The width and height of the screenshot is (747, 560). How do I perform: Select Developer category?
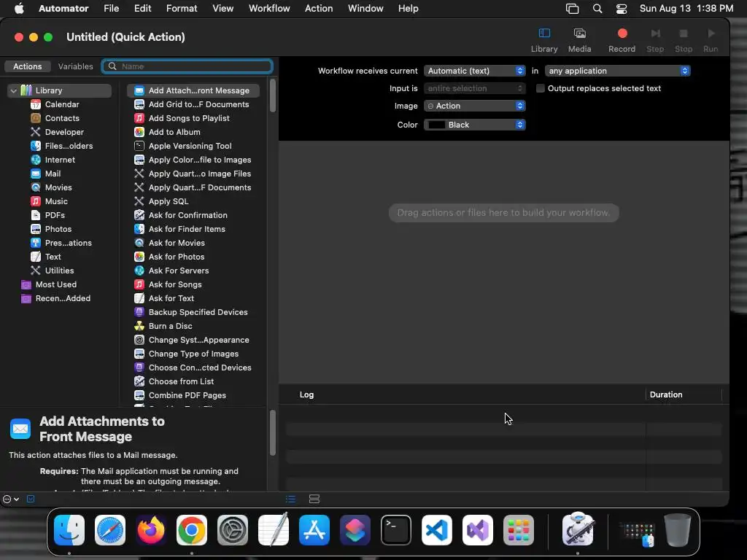pyautogui.click(x=64, y=132)
